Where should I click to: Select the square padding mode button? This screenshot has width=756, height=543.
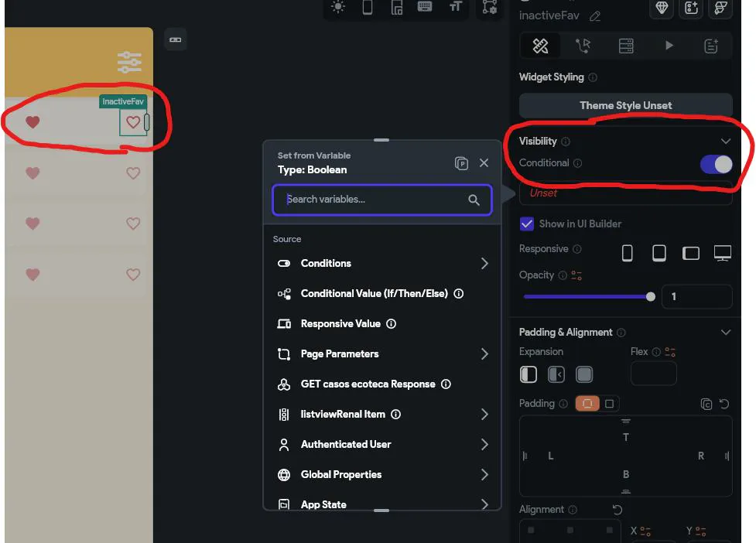coord(609,404)
